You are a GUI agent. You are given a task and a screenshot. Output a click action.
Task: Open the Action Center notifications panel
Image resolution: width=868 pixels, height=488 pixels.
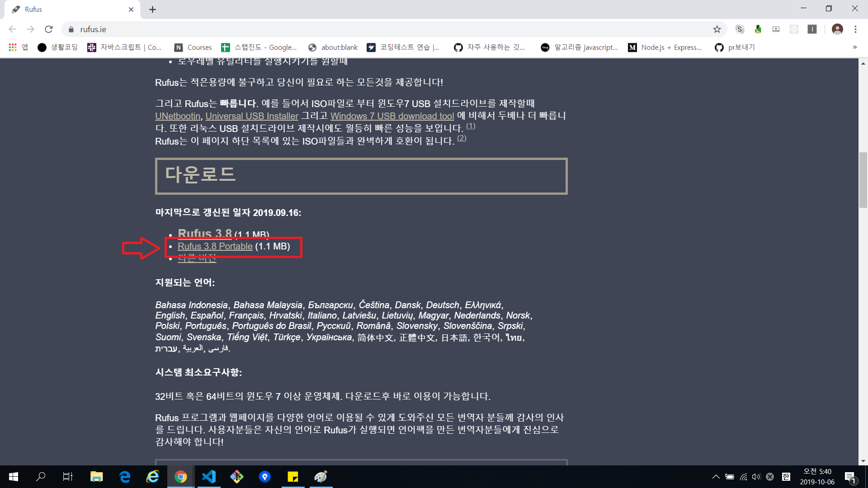click(850, 477)
